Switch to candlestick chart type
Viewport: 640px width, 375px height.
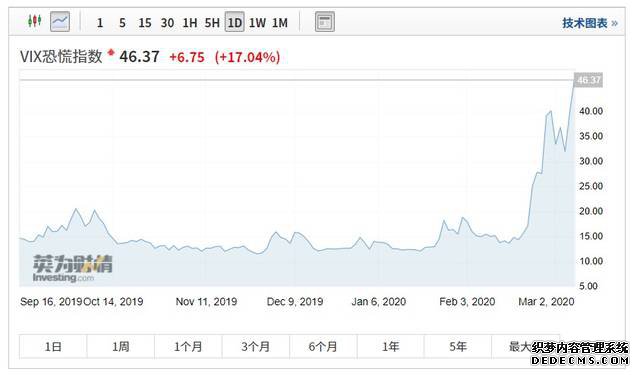pyautogui.click(x=34, y=21)
